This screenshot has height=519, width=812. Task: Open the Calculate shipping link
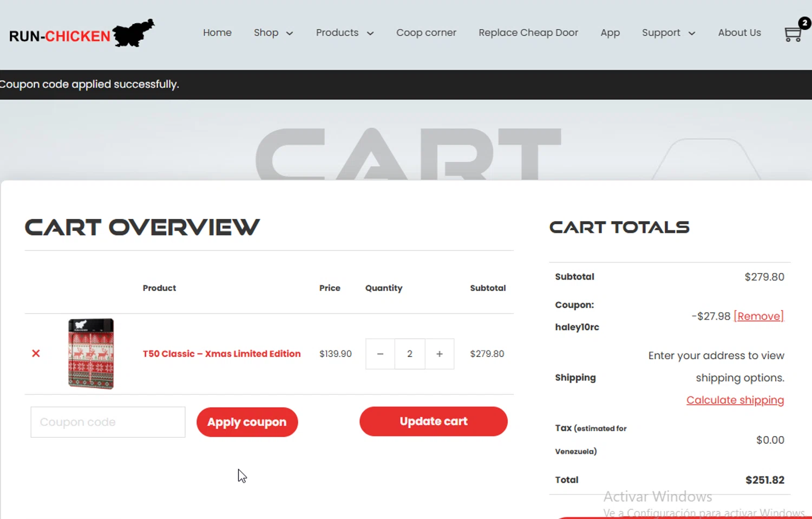tap(735, 400)
